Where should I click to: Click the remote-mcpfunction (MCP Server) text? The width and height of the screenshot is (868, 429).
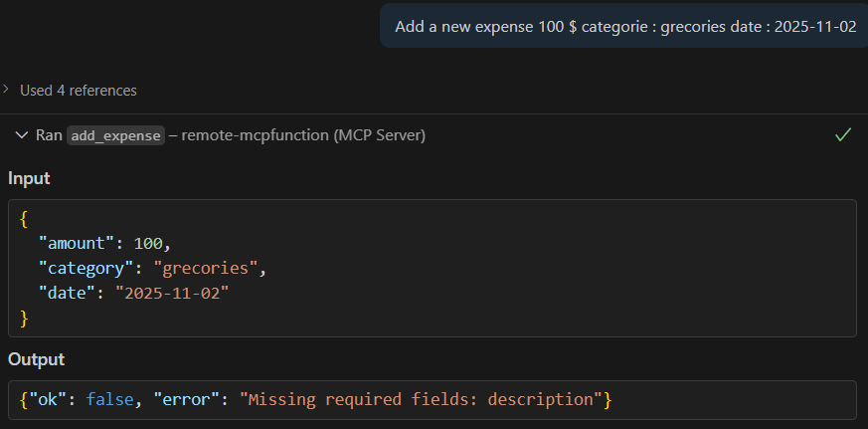pos(303,135)
